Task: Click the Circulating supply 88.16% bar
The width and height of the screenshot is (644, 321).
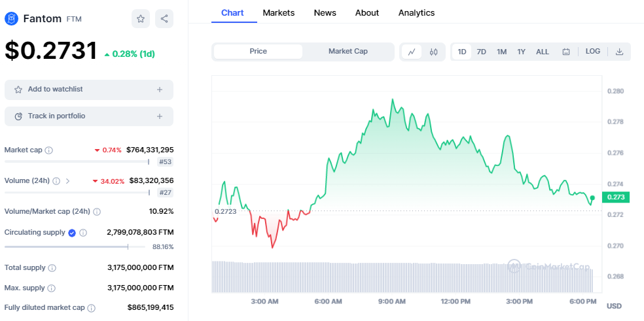Action: [75, 246]
